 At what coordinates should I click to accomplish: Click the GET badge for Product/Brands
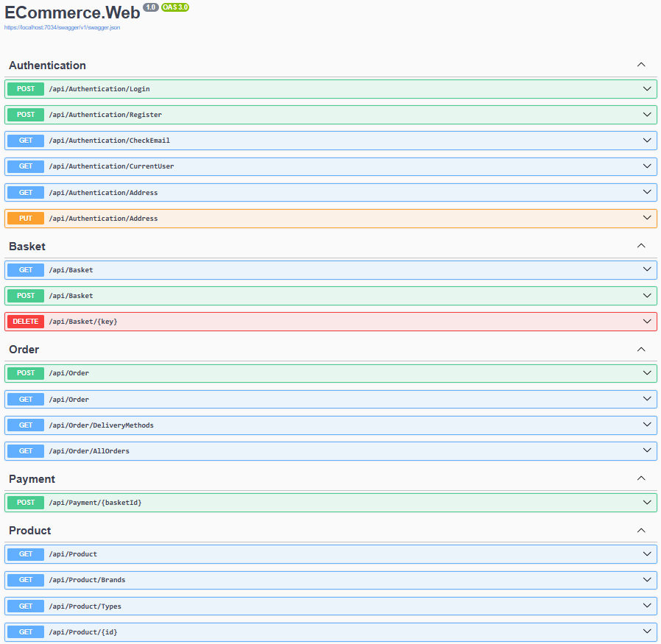26,580
